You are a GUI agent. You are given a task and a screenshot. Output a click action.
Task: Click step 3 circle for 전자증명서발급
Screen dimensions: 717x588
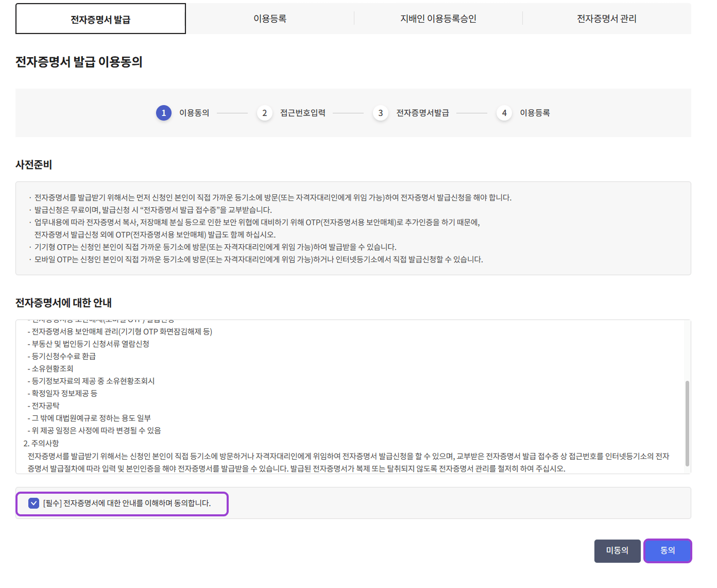tap(381, 113)
